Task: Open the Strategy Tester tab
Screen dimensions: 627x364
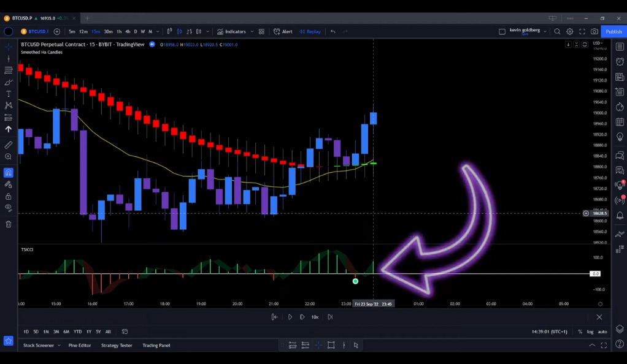Action: coord(117,345)
